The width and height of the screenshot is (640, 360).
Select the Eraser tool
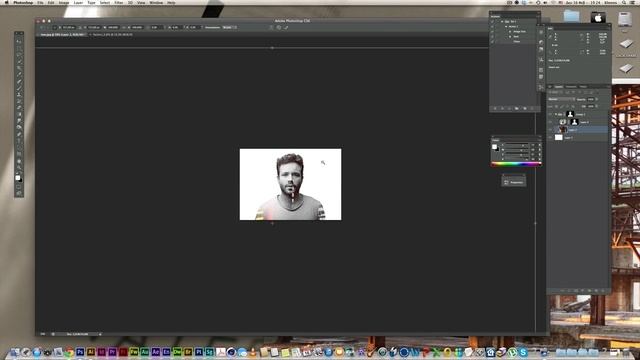tap(19, 107)
